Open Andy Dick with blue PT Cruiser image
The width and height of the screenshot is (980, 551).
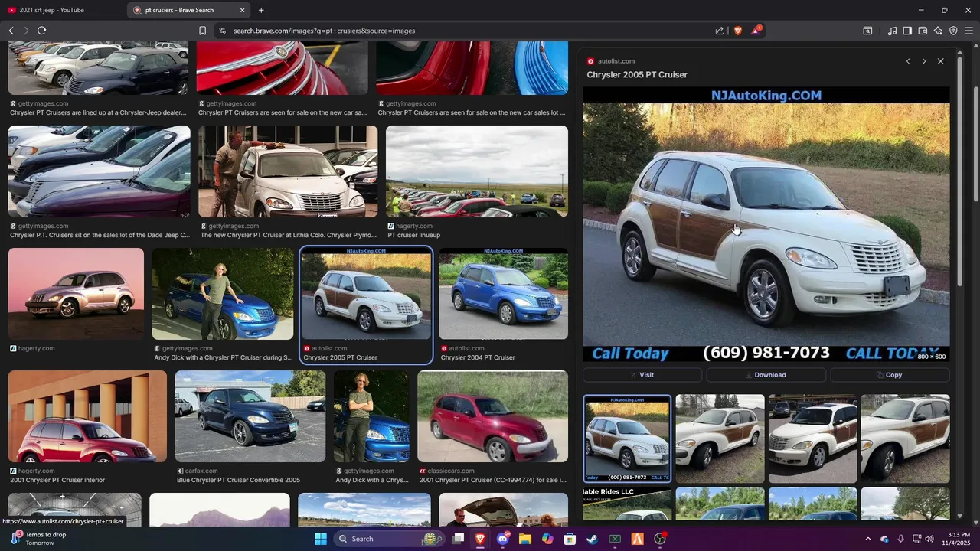(223, 294)
